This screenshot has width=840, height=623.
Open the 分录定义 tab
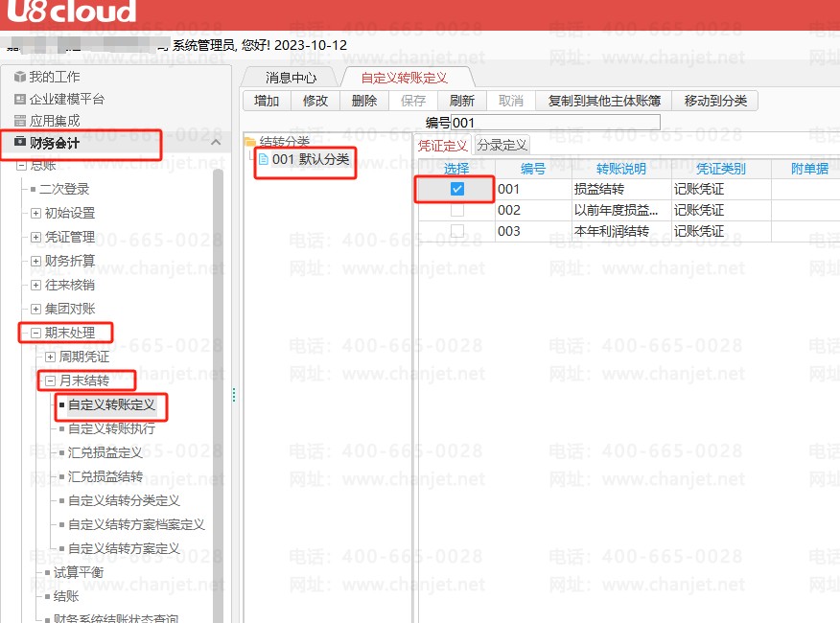(502, 145)
